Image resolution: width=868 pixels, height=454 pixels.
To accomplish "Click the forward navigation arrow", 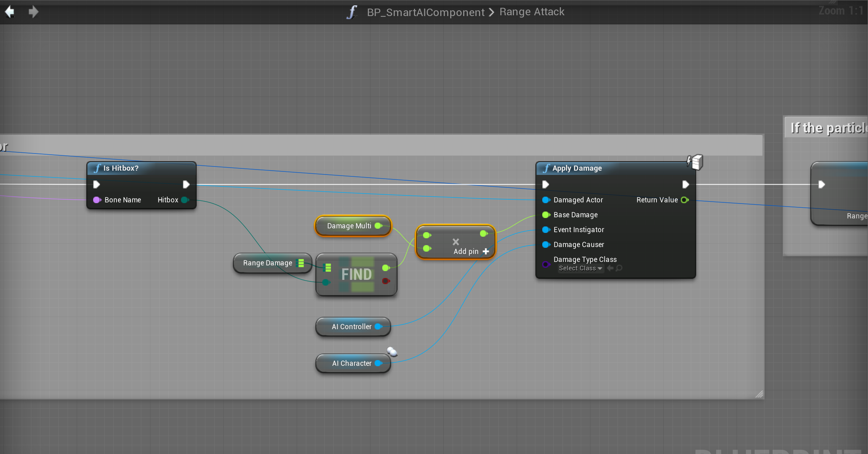I will [x=33, y=12].
